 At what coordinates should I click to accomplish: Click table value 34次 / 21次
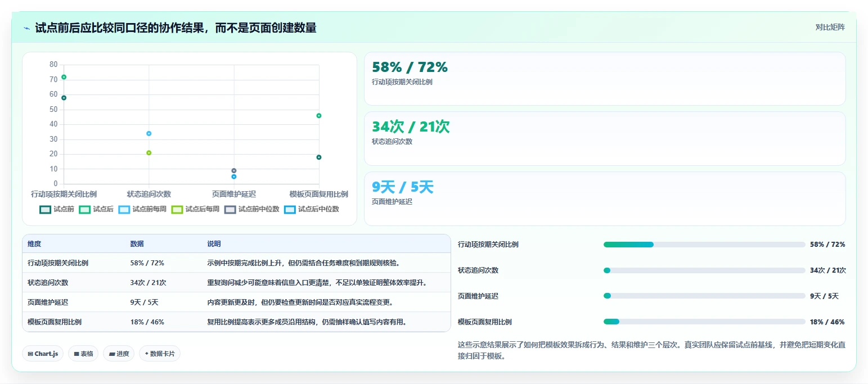pos(148,282)
